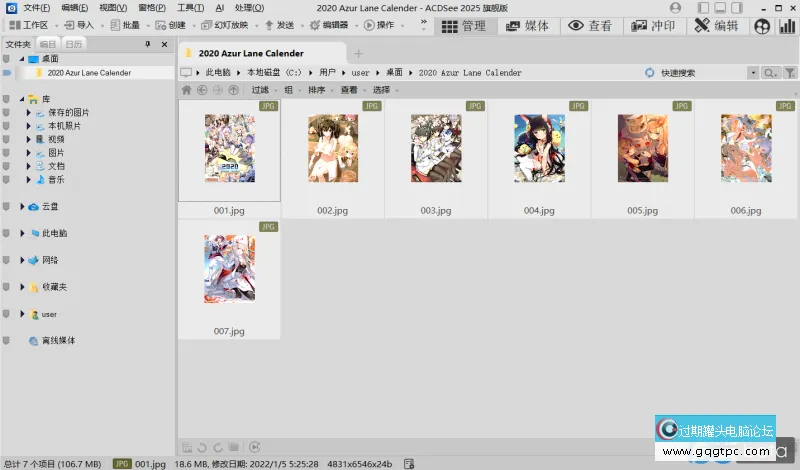The width and height of the screenshot is (800, 470).
Task: Click the statistics bar chart icon at top right
Action: click(x=787, y=26)
